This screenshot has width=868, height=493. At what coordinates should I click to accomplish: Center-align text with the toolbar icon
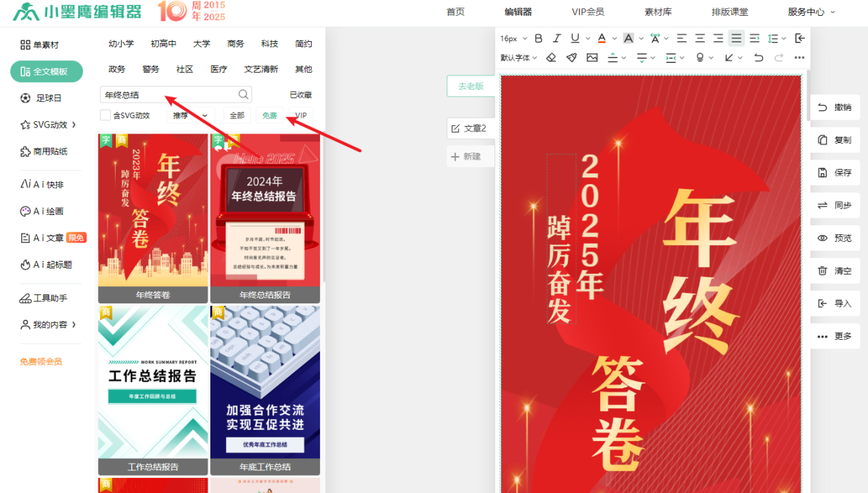(699, 38)
